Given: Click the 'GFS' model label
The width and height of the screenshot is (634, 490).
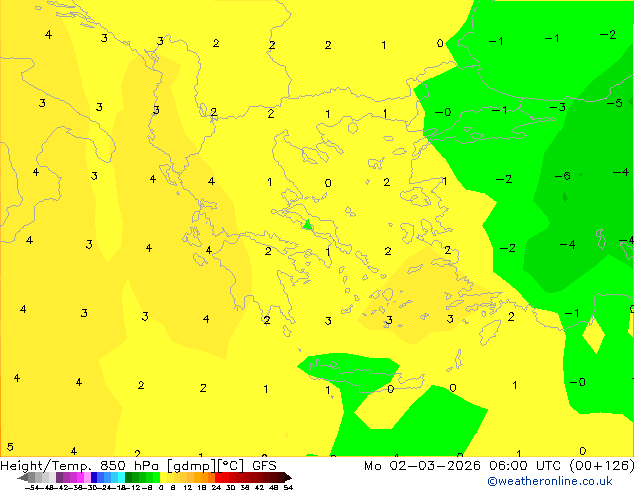Looking at the screenshot, I should click(264, 466).
